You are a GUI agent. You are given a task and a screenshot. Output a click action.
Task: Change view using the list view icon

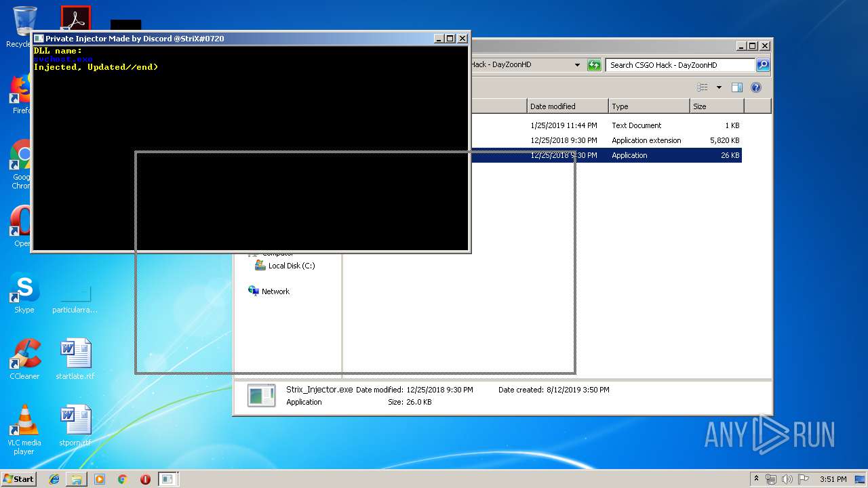[x=703, y=87]
